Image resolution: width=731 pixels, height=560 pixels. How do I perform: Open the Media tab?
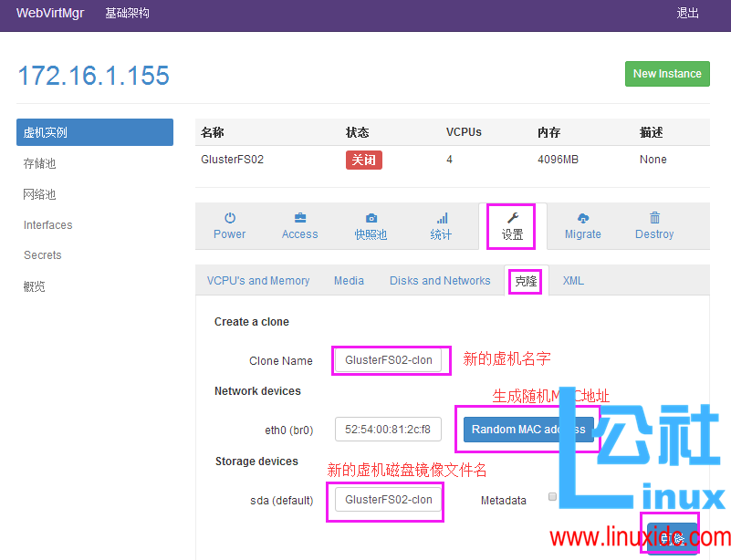pyautogui.click(x=349, y=281)
